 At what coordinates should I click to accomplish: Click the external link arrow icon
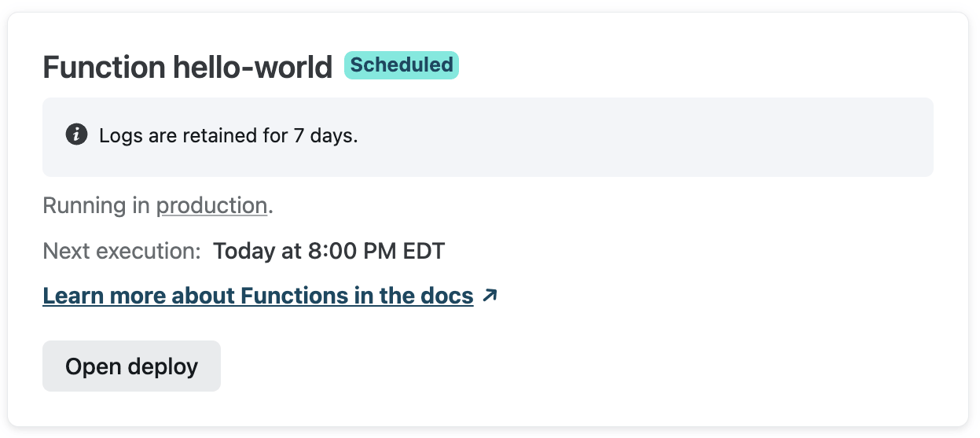[x=490, y=296]
